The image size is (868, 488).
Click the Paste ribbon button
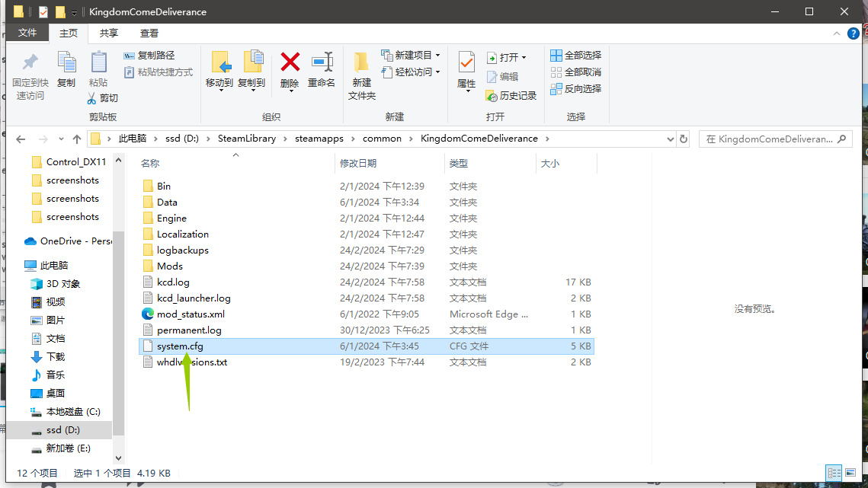98,70
